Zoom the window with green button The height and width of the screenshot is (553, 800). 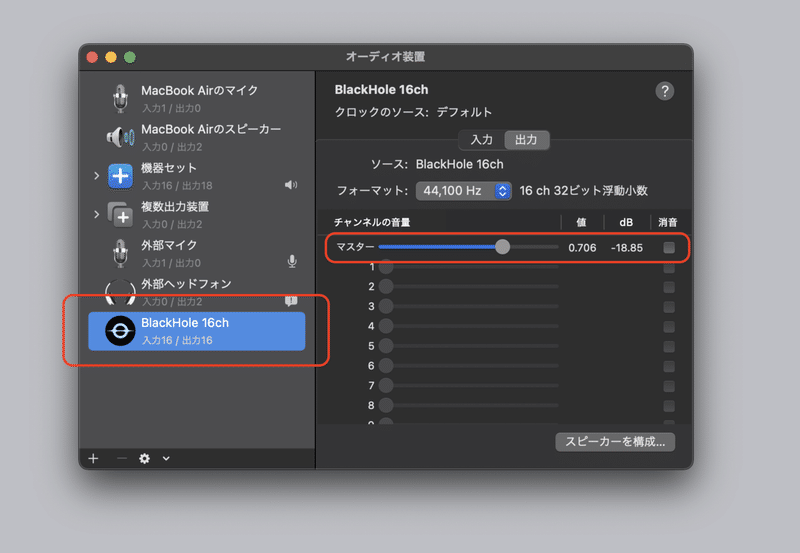click(130, 57)
